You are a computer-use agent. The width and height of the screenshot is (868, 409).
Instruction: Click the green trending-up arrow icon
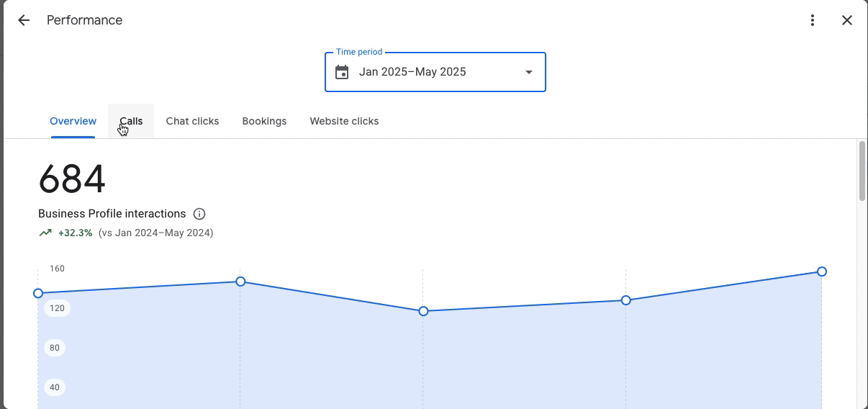click(45, 233)
